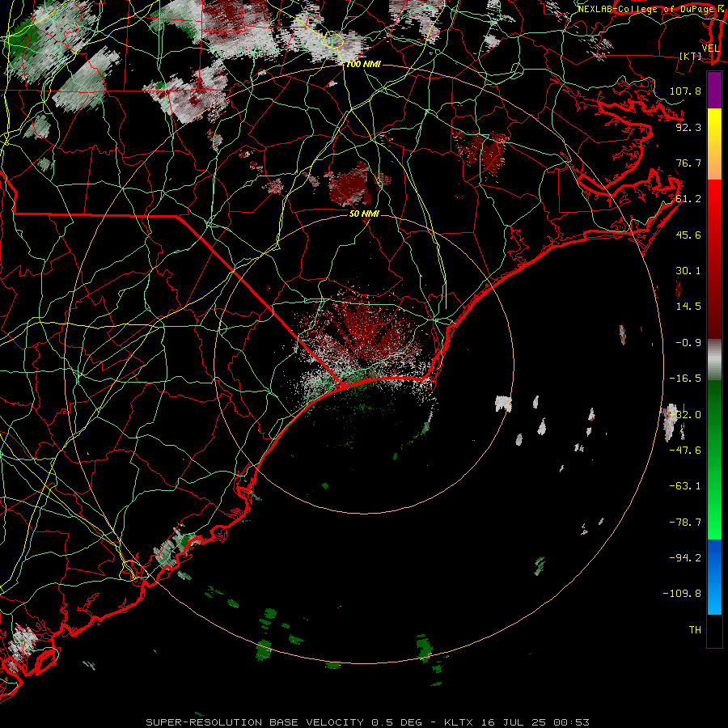Click the -32.0 velocity legend value
The height and width of the screenshot is (728, 728).
[685, 415]
